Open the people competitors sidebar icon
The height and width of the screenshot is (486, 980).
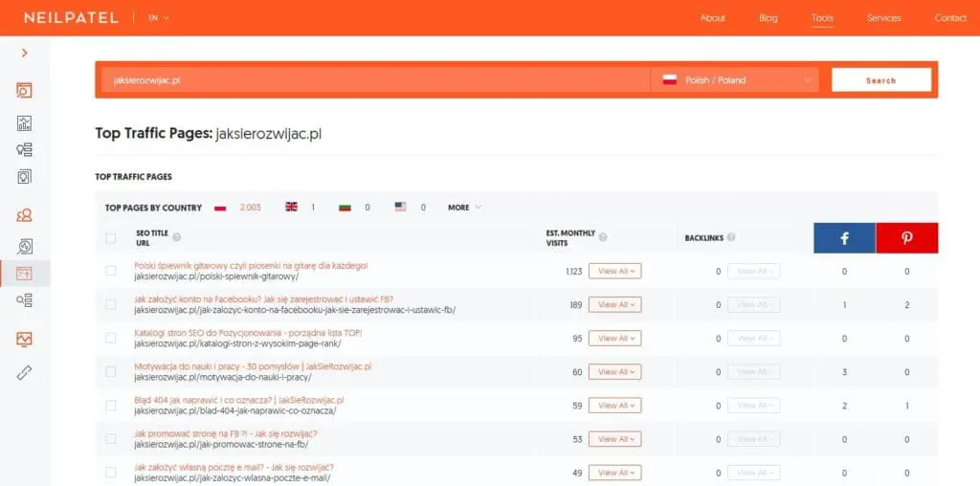pos(24,216)
